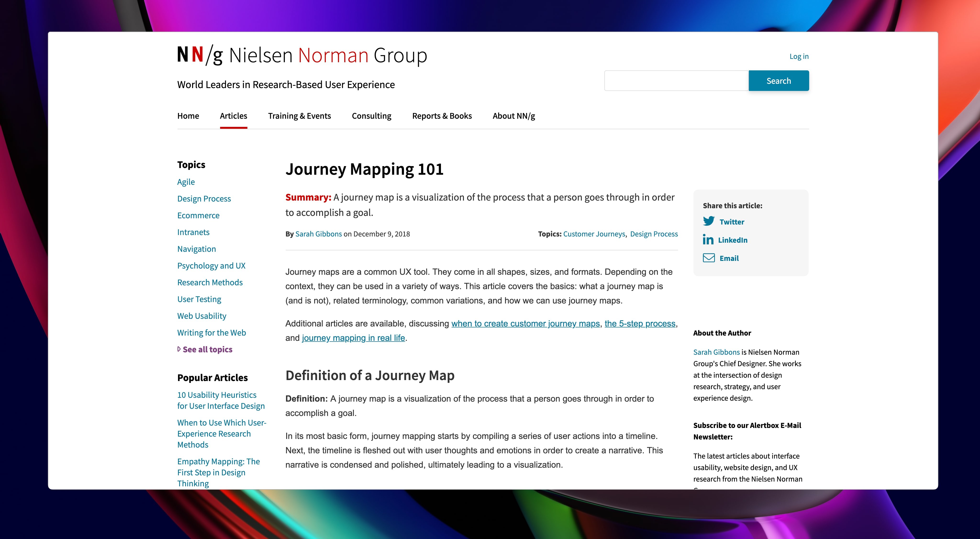Open the Customer Journeys topic link

coord(594,234)
